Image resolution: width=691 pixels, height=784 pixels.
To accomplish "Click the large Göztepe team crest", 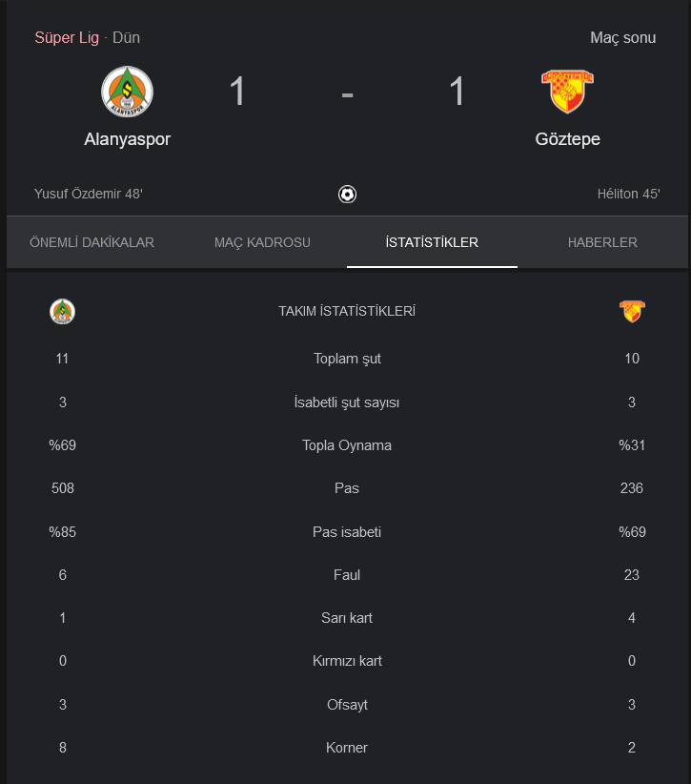I will 568,92.
